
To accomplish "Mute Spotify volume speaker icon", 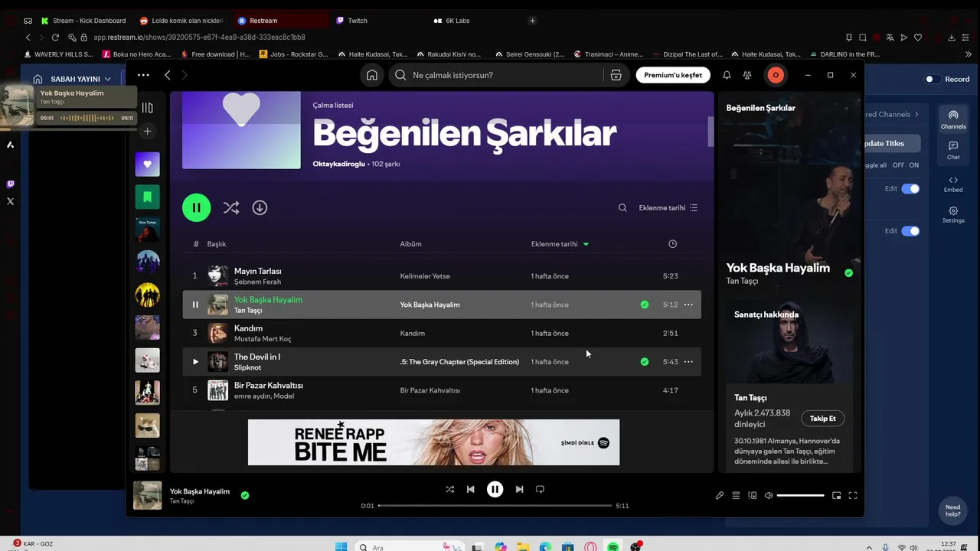I will (x=769, y=495).
